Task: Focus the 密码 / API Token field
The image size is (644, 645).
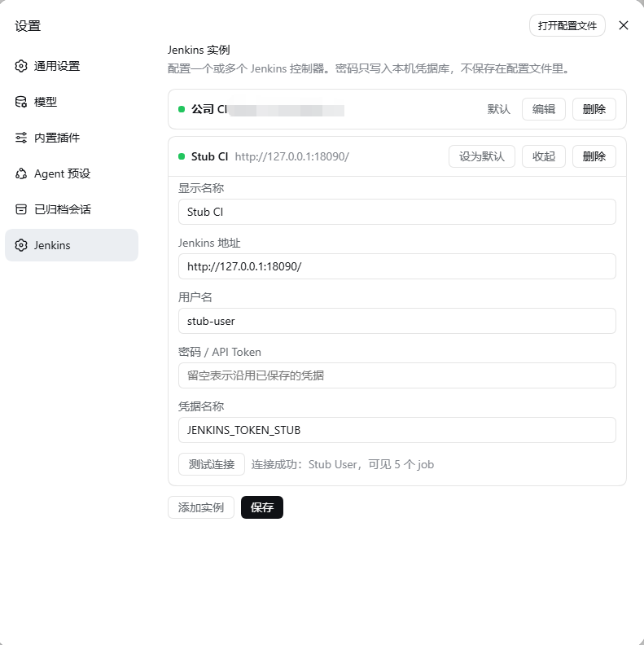Action: [x=396, y=375]
